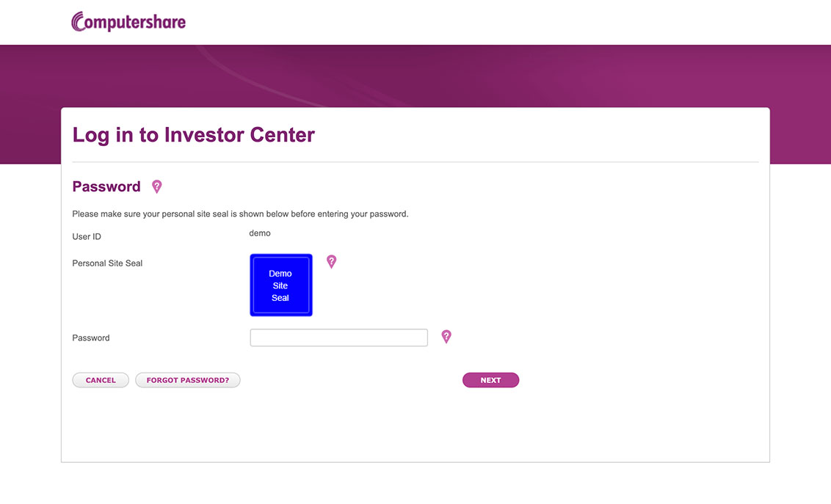Submit with the Next button
This screenshot has height=504, width=831.
click(490, 380)
